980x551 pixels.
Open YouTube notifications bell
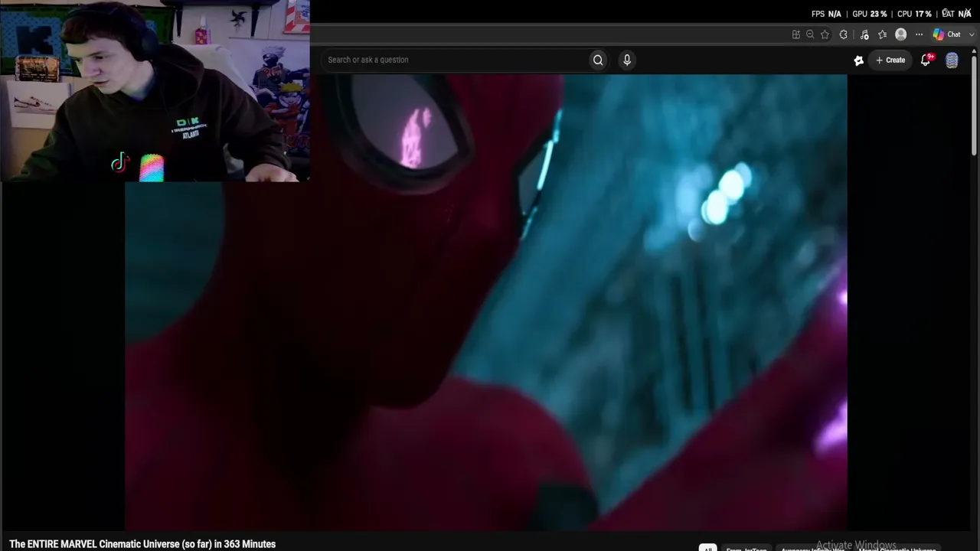pyautogui.click(x=926, y=60)
